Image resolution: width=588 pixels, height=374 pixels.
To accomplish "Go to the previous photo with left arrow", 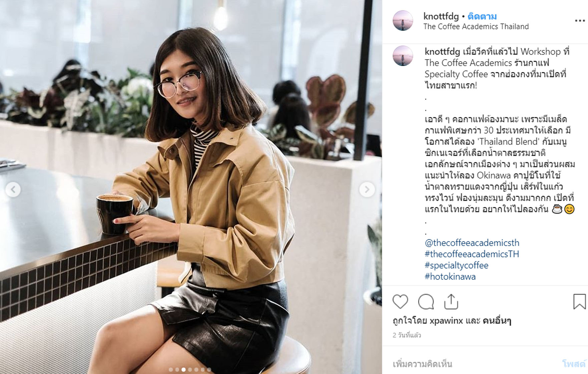I will (x=13, y=189).
